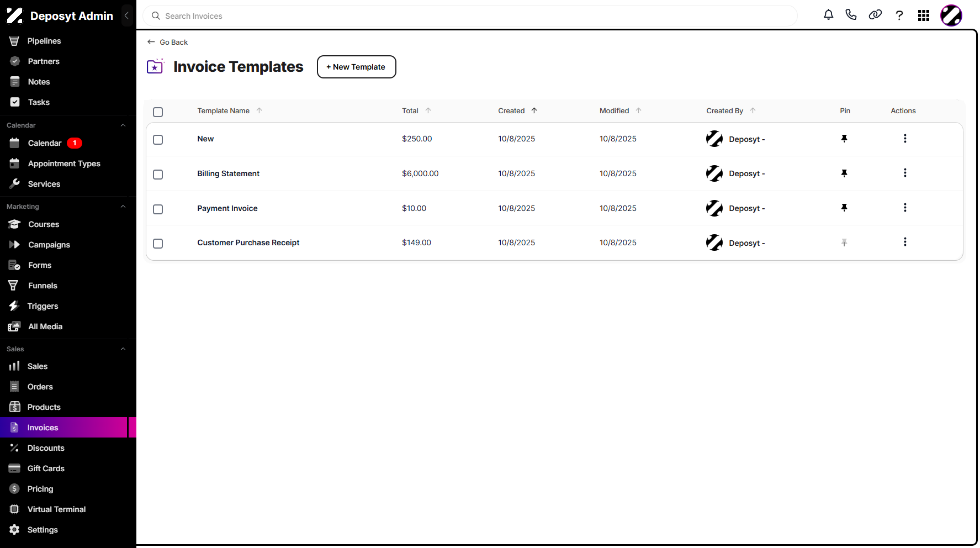Open actions menu for Billing Statement
This screenshot has width=980, height=548.
pyautogui.click(x=905, y=173)
